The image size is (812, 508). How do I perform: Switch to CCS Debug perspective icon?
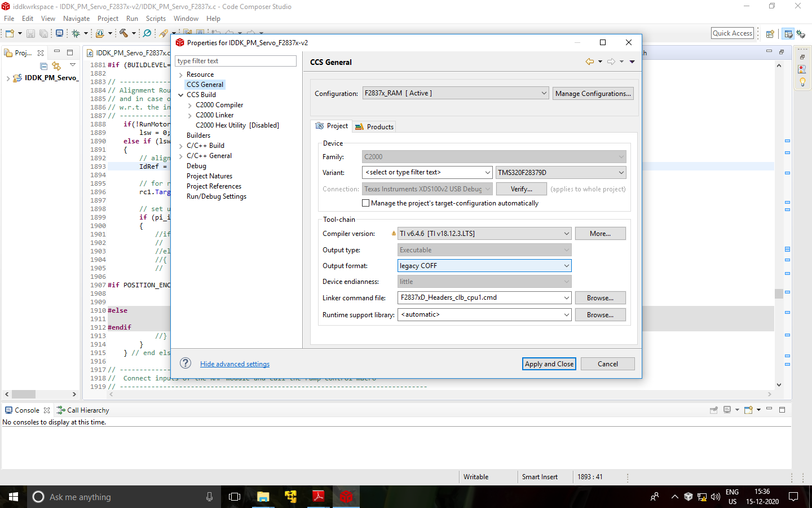801,34
